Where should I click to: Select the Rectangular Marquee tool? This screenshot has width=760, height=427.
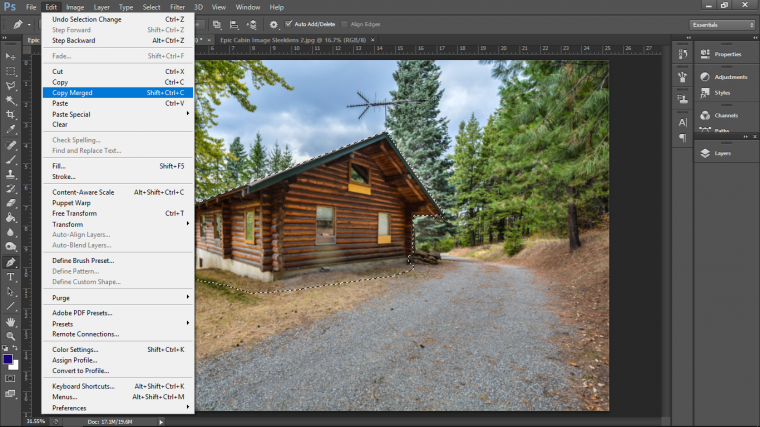point(10,71)
